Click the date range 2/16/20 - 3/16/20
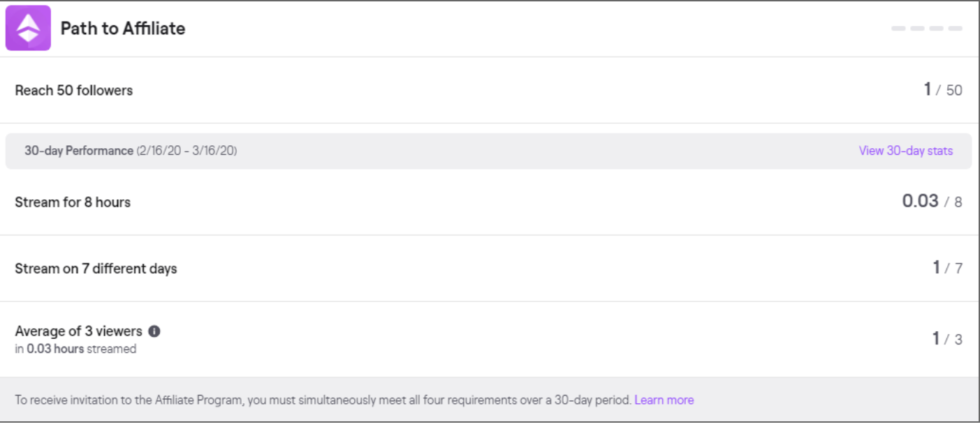Viewport: 980px width, 429px height. (x=187, y=151)
